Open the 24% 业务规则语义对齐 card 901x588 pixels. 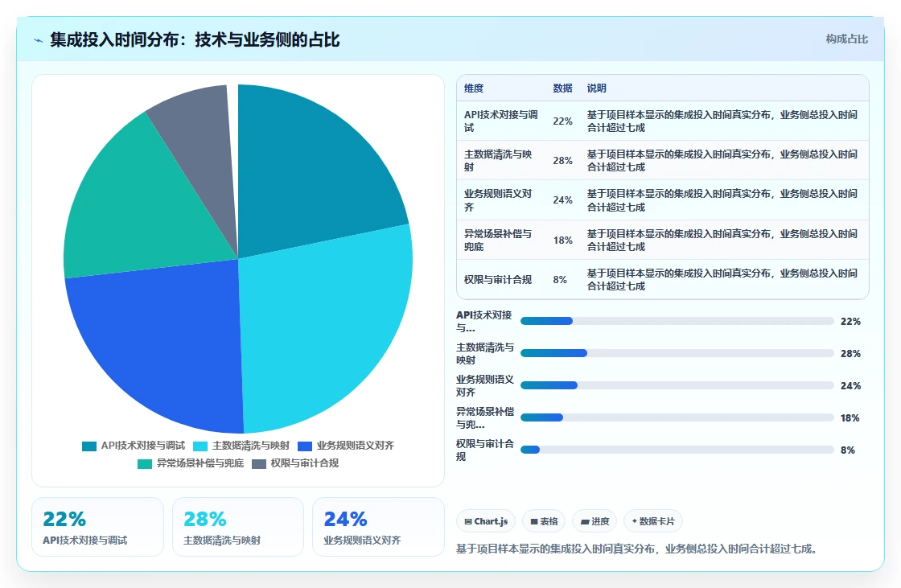[x=379, y=527]
